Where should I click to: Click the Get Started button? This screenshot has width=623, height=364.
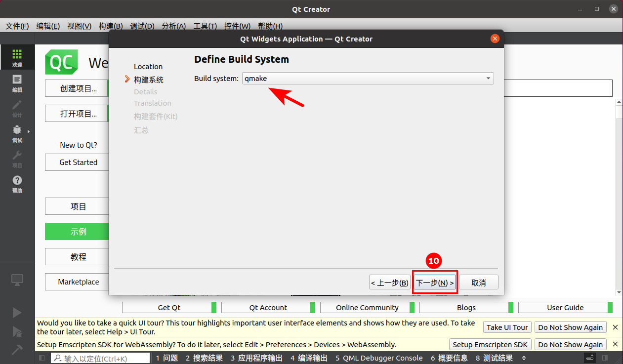(77, 162)
